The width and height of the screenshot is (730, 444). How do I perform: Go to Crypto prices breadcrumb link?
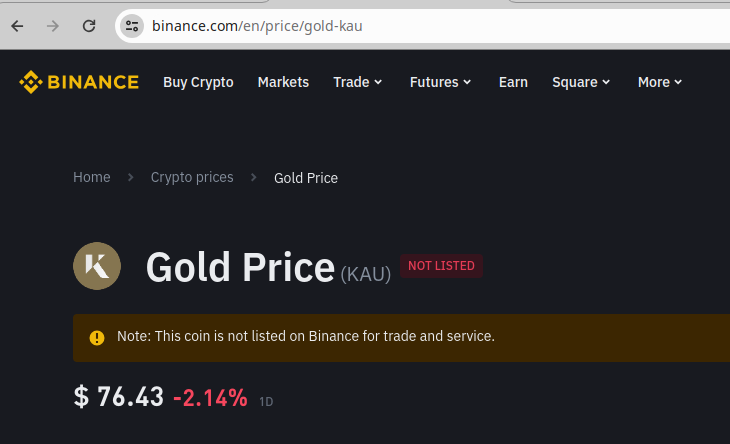[192, 177]
